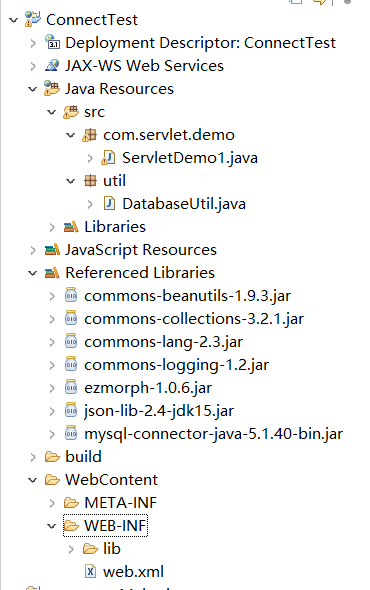The height and width of the screenshot is (590, 370).
Task: Select the META-INF folder
Action: click(120, 503)
